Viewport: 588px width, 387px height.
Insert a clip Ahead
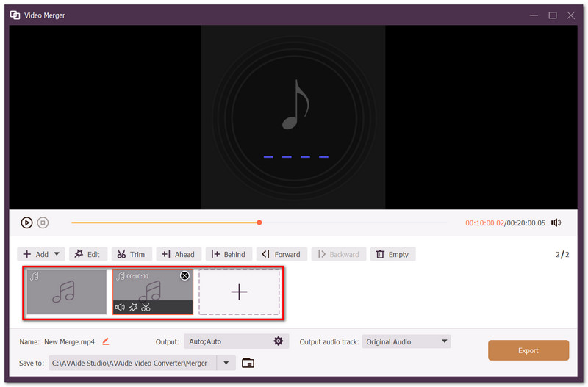click(x=179, y=254)
